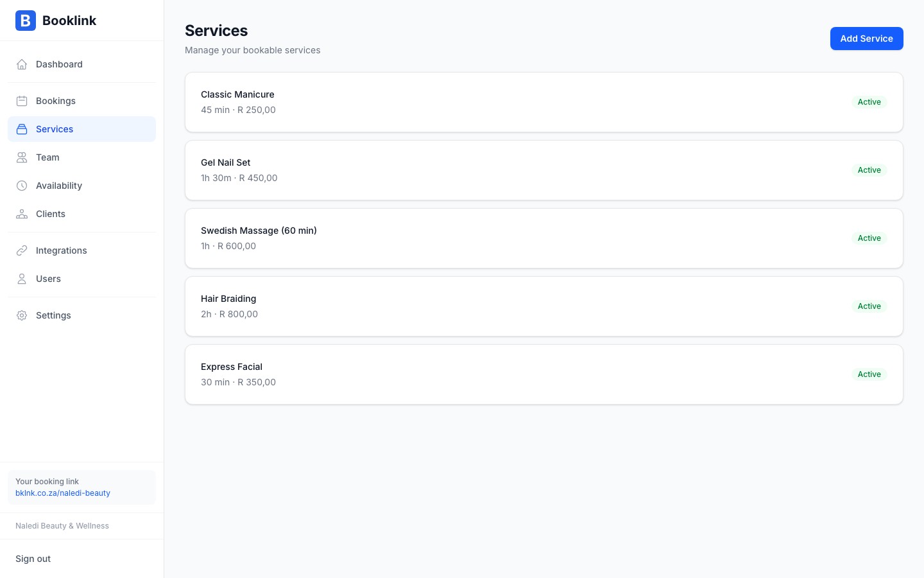This screenshot has width=924, height=578.
Task: Click the Add Service button
Action: 867,39
